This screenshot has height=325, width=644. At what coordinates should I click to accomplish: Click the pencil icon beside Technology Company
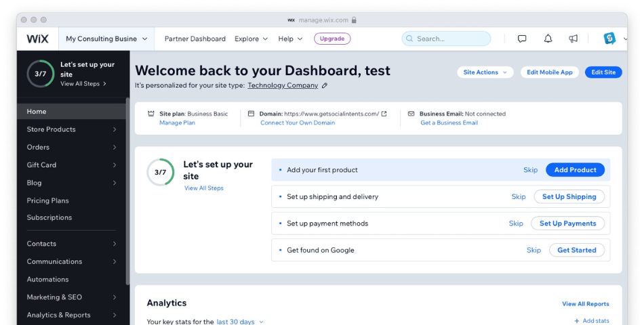coord(325,86)
